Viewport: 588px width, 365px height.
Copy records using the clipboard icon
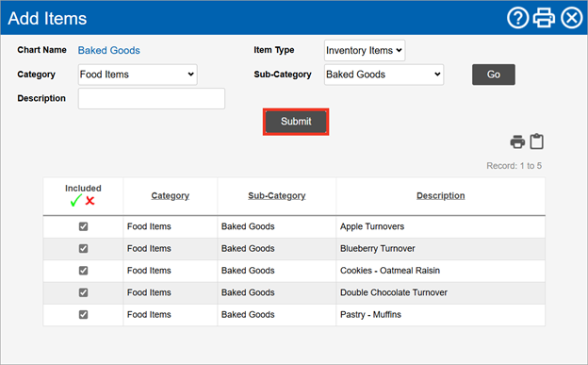(x=536, y=141)
